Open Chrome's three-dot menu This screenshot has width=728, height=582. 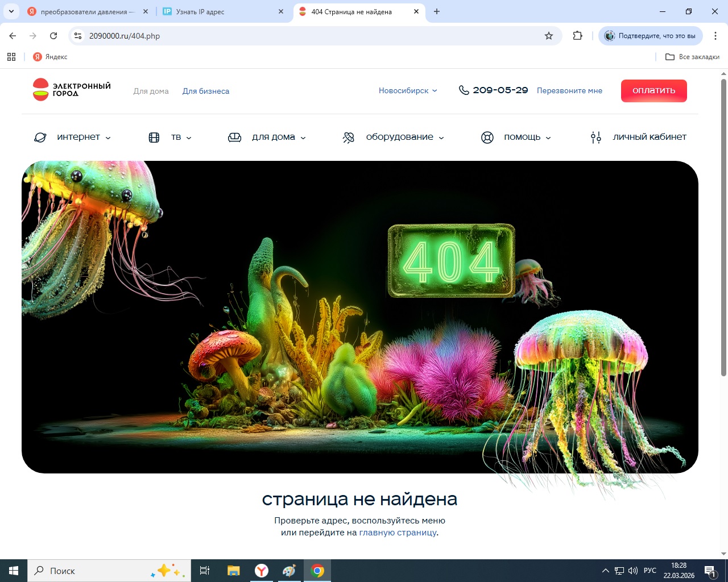pos(715,36)
